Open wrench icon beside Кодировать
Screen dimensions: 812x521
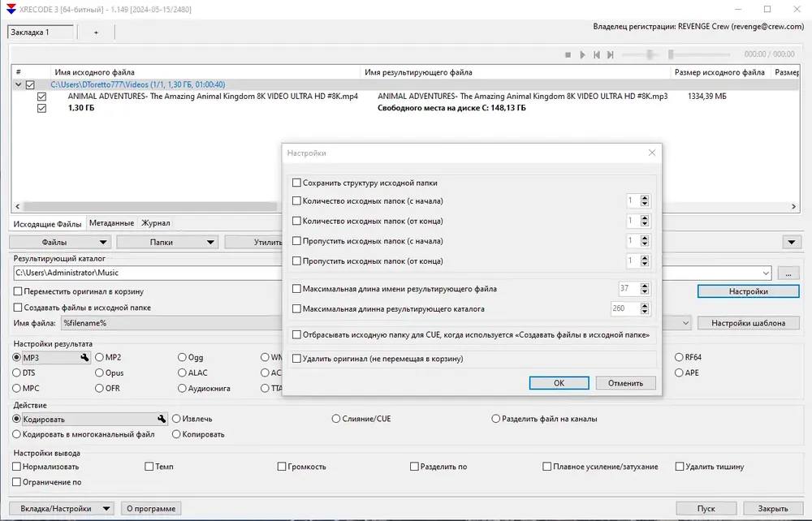point(162,419)
